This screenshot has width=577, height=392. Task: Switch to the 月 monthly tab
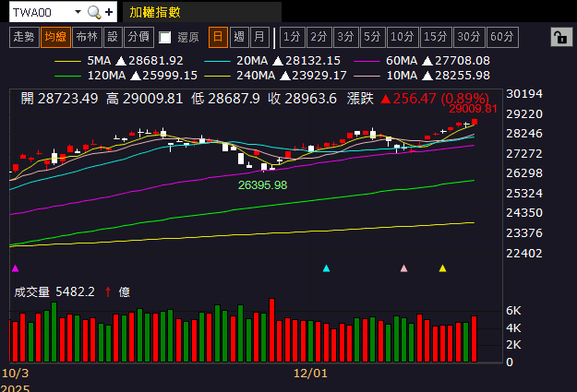(259, 37)
